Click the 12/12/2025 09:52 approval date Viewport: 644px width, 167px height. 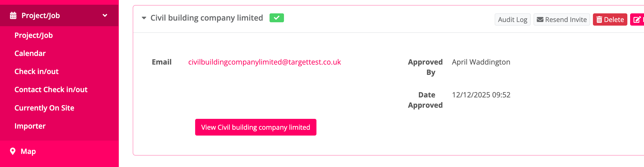tap(481, 95)
